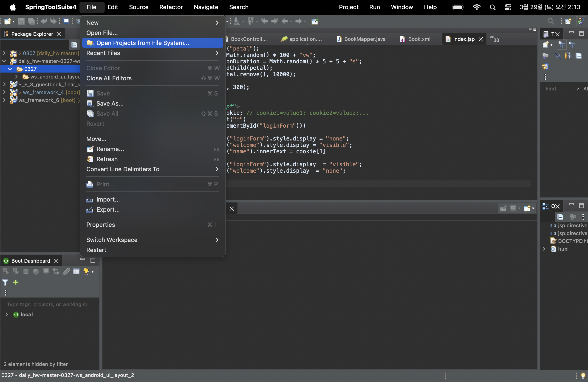Click the Previous Annotation toolbar icon
Image resolution: width=588 pixels, height=382 pixels.
[251, 22]
